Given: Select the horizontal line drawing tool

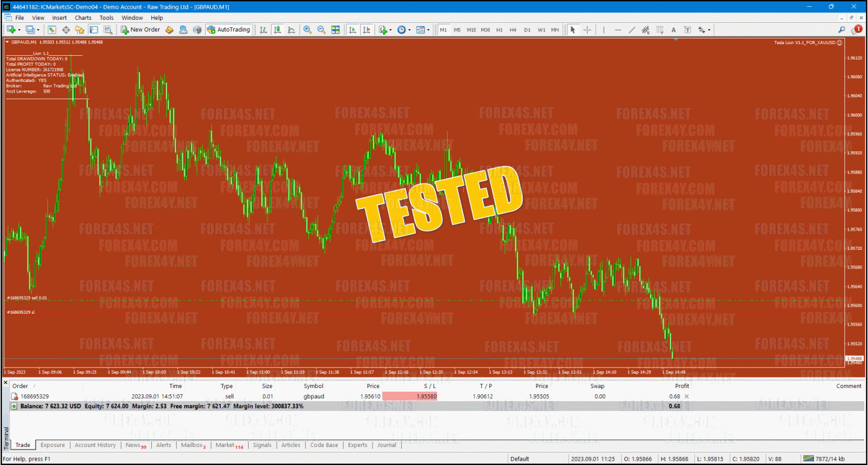Looking at the screenshot, I should [618, 30].
